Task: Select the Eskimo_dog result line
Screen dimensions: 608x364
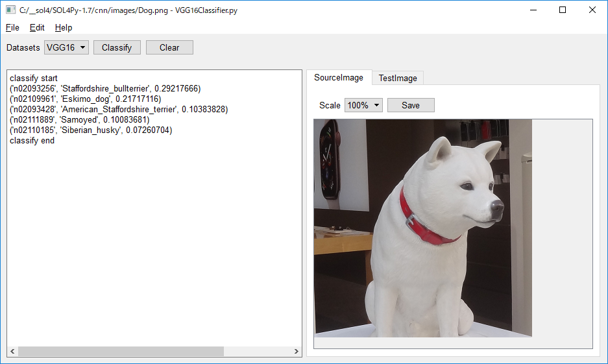Action: [85, 99]
